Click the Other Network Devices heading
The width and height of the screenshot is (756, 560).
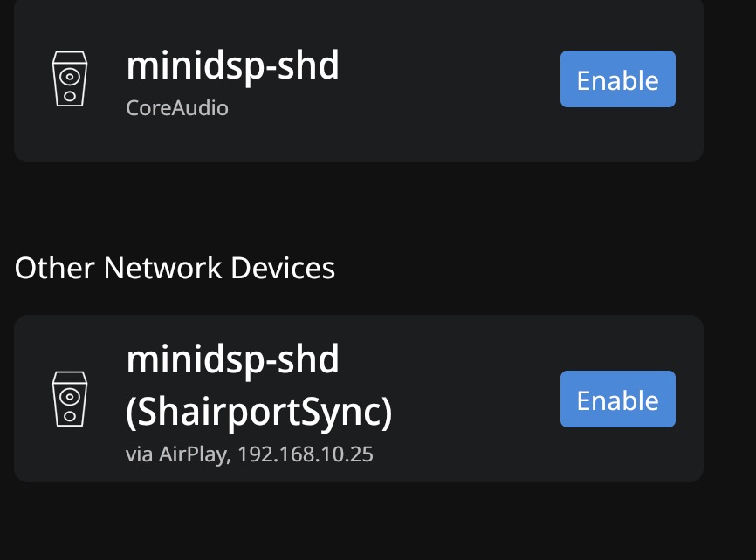tap(175, 268)
